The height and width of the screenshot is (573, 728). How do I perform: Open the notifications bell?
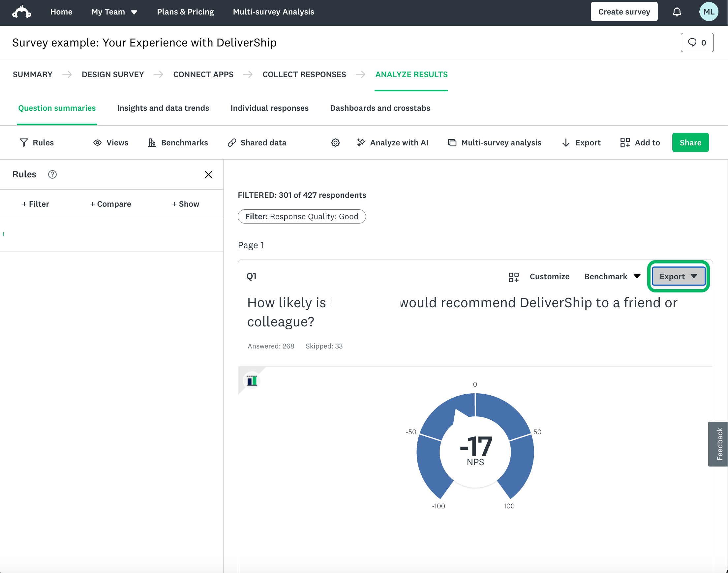pyautogui.click(x=677, y=12)
